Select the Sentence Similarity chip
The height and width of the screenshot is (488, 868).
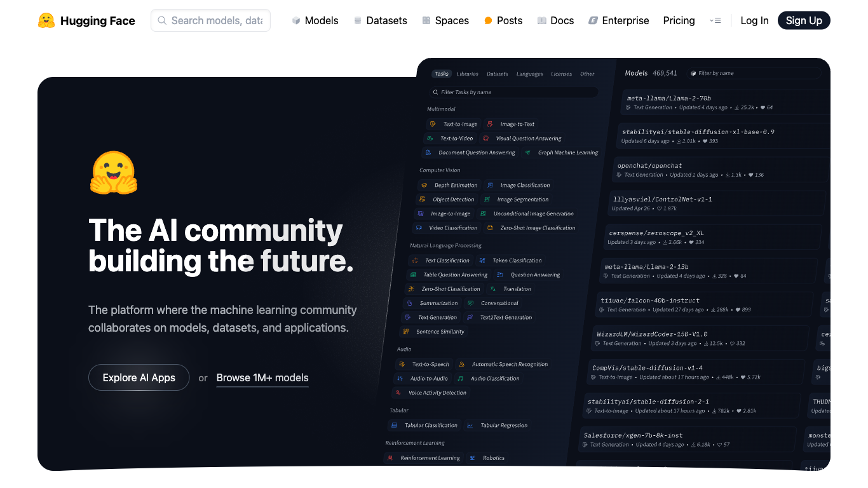point(433,331)
